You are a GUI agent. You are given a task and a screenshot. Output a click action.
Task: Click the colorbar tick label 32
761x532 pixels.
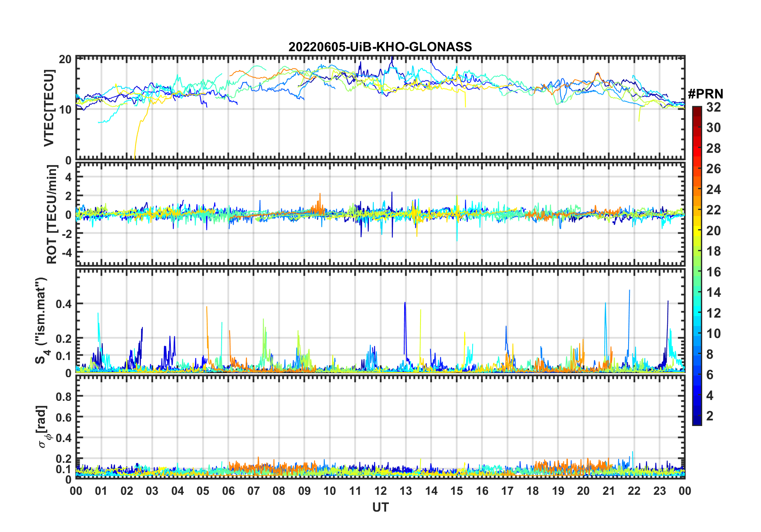(x=713, y=107)
